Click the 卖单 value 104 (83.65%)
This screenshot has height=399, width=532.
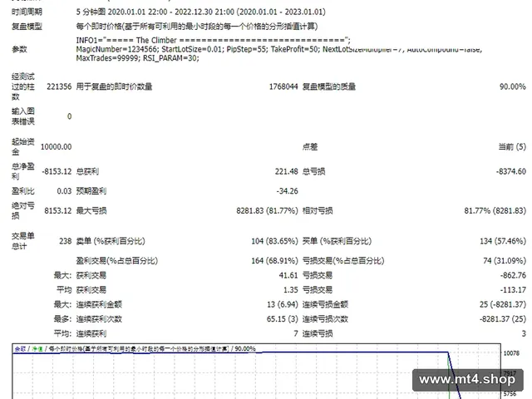(274, 241)
